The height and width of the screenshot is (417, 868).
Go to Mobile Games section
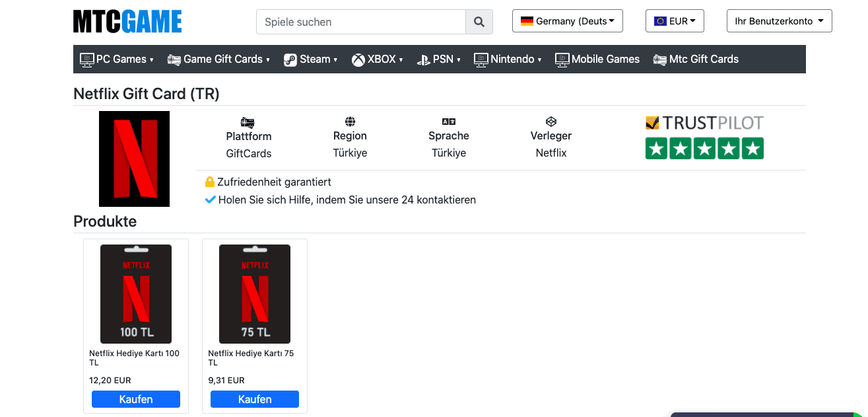pyautogui.click(x=597, y=59)
